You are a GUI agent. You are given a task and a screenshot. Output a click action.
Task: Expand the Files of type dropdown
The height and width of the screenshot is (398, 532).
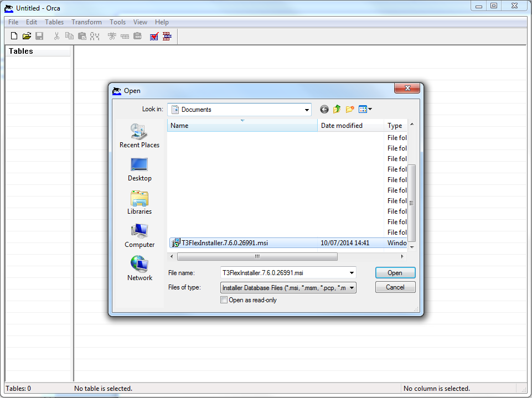coord(352,288)
